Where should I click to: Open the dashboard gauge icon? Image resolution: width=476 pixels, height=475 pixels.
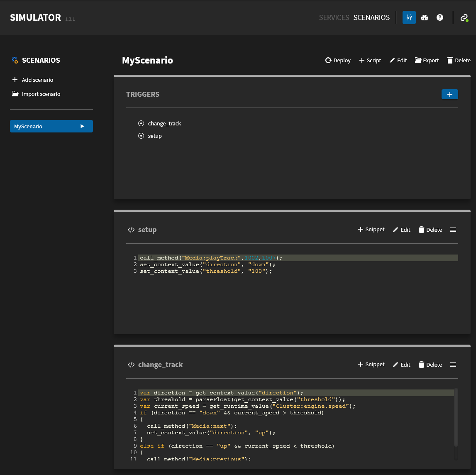click(x=424, y=17)
